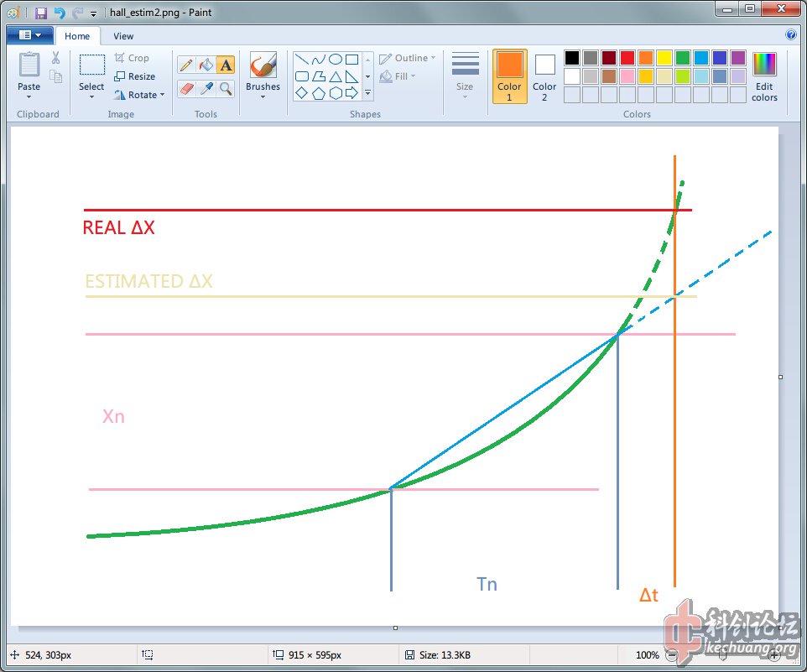Open Edit colors dialog
Image resolution: width=807 pixels, height=672 pixels.
pos(764,76)
